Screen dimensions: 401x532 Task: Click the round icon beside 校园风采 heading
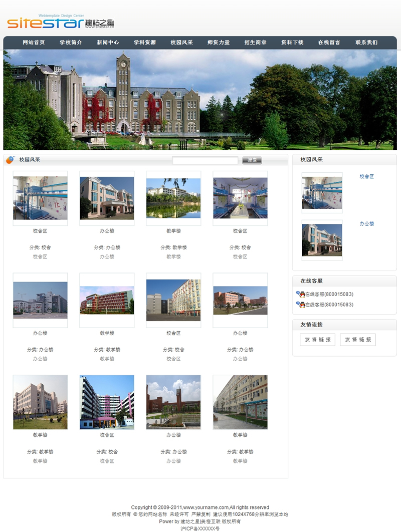pyautogui.click(x=10, y=160)
